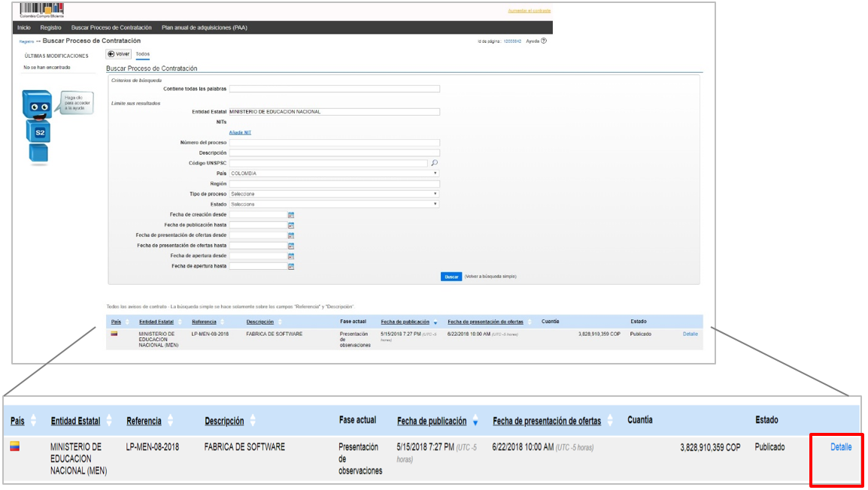This screenshot has width=868, height=490.
Task: Click the Contiene todas las palabras field
Action: (335, 89)
